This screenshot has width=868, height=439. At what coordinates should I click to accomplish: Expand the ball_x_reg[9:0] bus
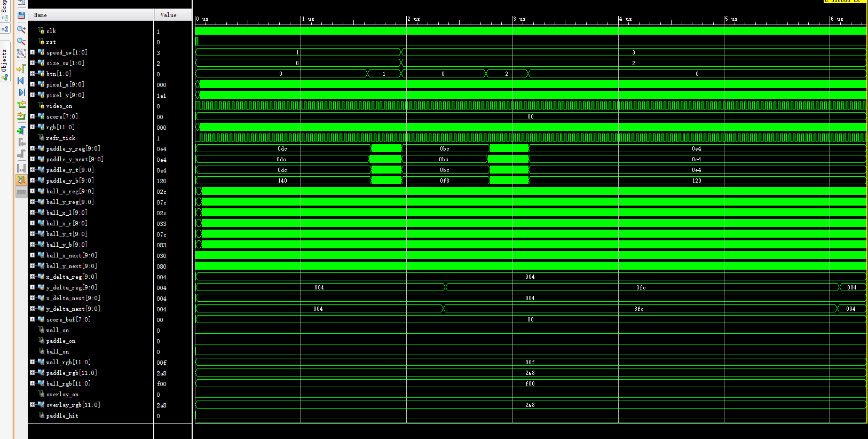[x=32, y=191]
